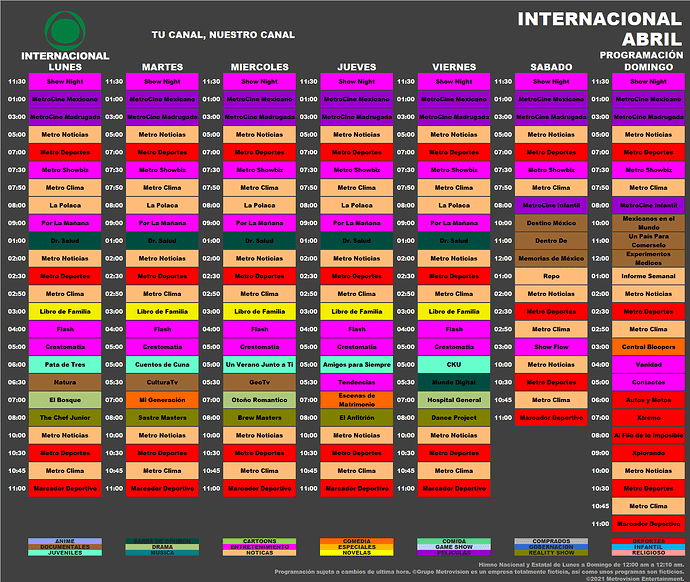Click the CKU program cell
Screen dimensions: 690x582
tap(454, 365)
